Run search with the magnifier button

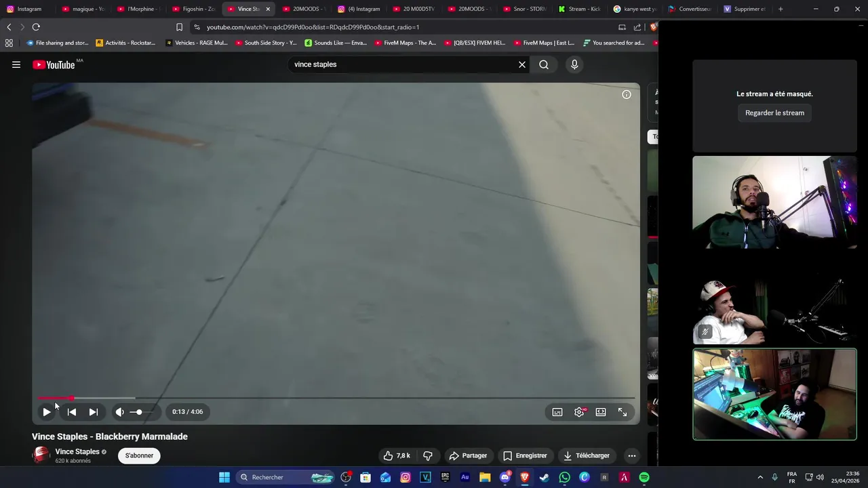(x=544, y=64)
